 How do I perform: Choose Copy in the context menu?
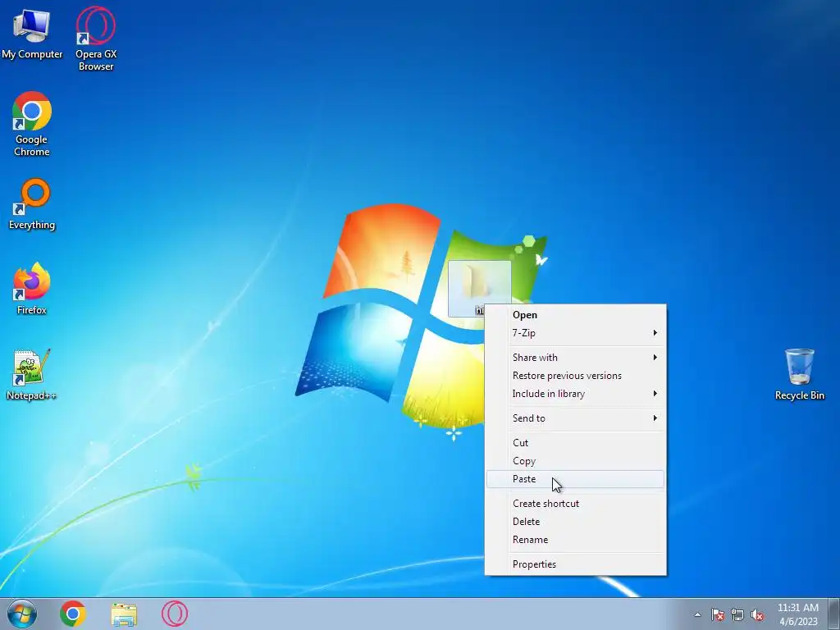click(x=575, y=461)
